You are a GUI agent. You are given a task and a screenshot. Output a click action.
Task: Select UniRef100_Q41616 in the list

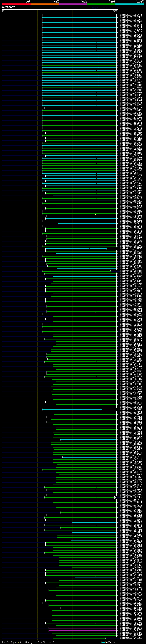[x=131, y=32]
